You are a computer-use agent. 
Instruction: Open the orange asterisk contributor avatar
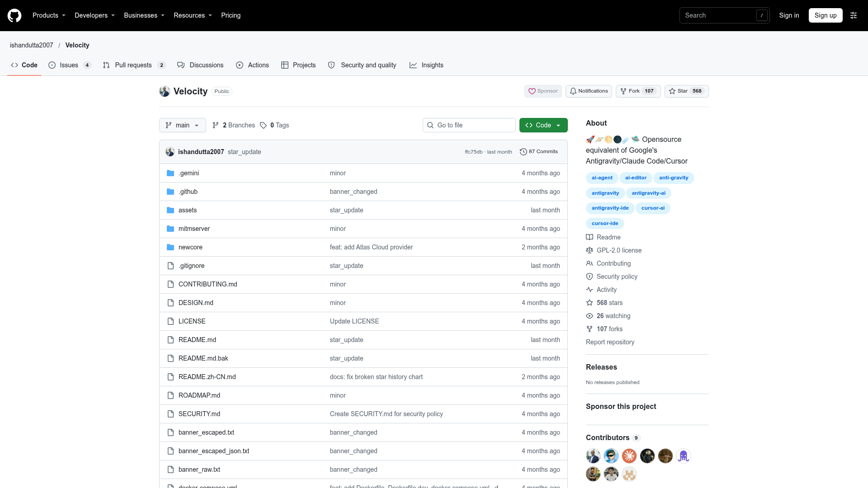click(x=629, y=456)
